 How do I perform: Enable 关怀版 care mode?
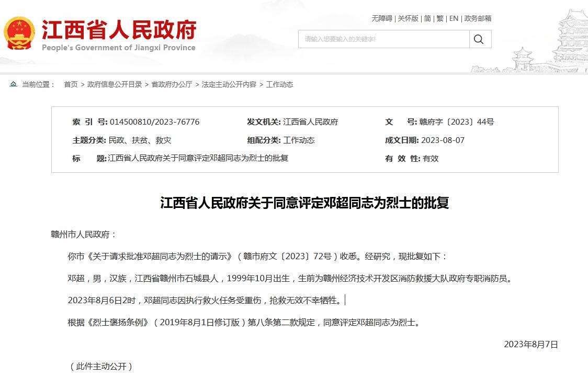408,18
